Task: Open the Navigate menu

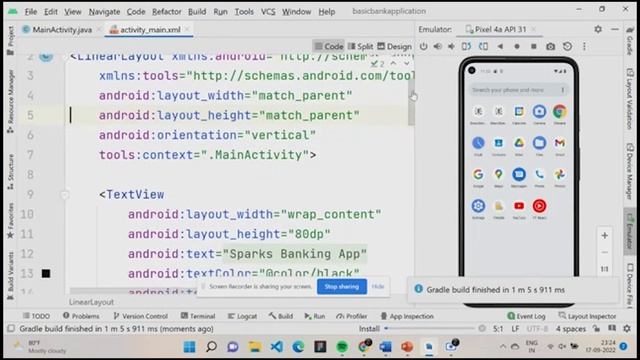Action: [104, 12]
